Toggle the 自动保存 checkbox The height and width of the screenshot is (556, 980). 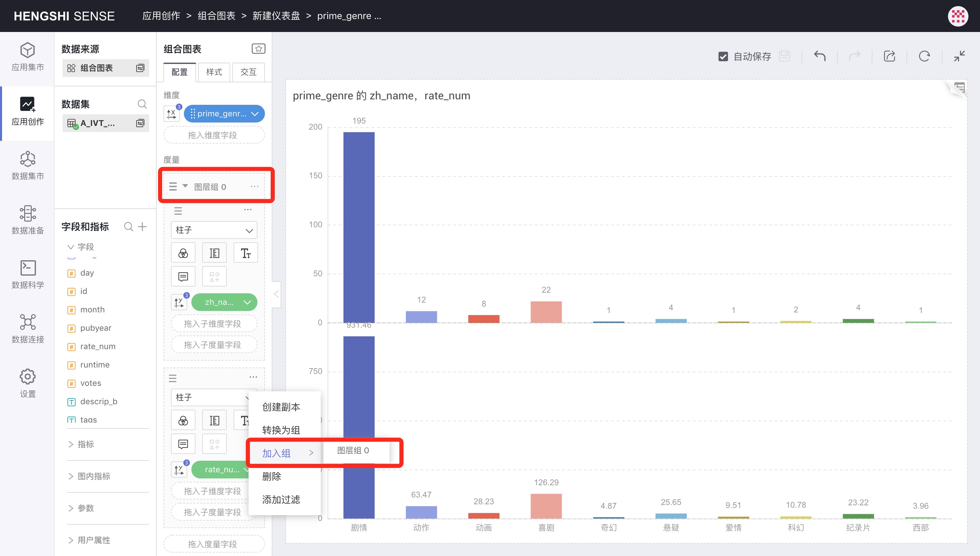coord(723,56)
